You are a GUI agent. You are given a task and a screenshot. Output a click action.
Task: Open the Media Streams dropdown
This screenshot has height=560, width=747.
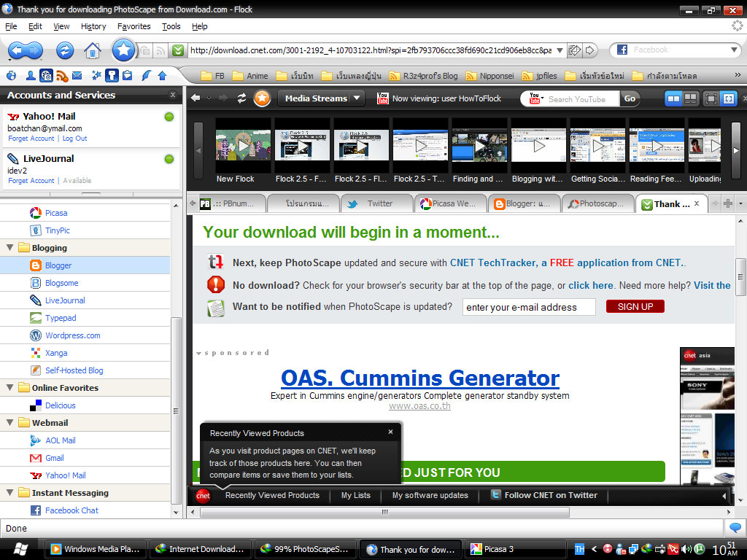pos(321,98)
